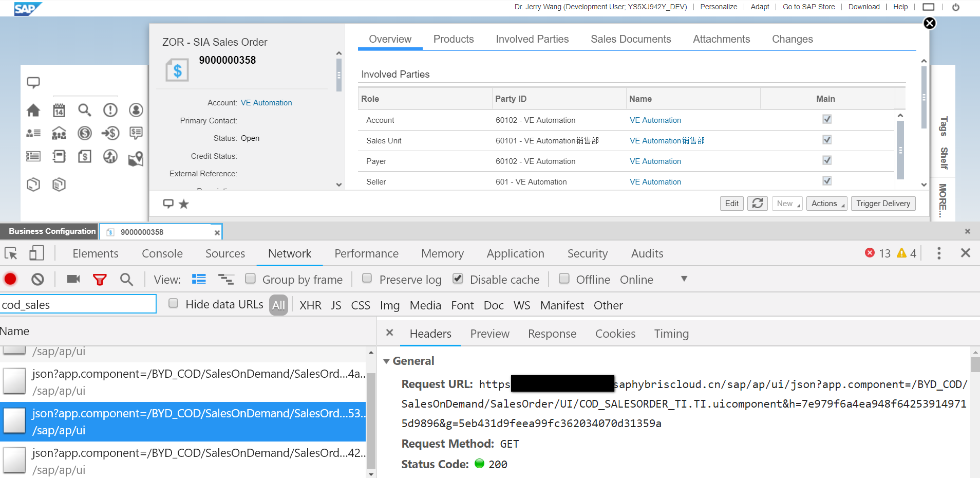
Task: Click the feed comment icon below sales order
Action: pos(168,204)
